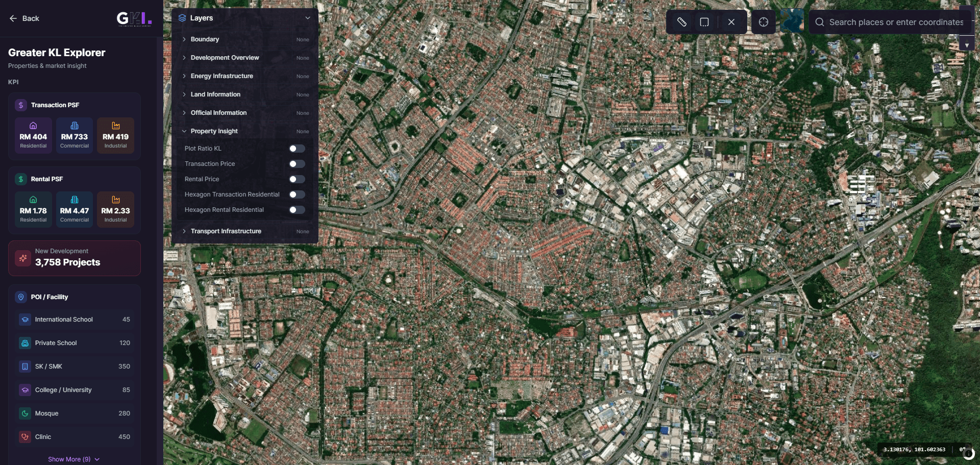Select the area selection tool
Screen dimensions: 980x465
pos(704,22)
